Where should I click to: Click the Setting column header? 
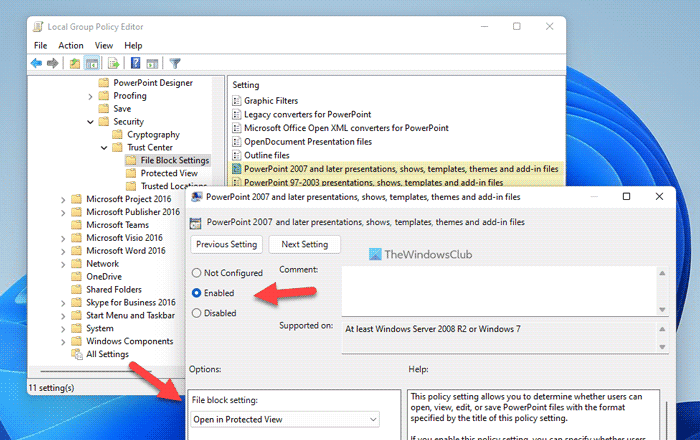click(246, 85)
